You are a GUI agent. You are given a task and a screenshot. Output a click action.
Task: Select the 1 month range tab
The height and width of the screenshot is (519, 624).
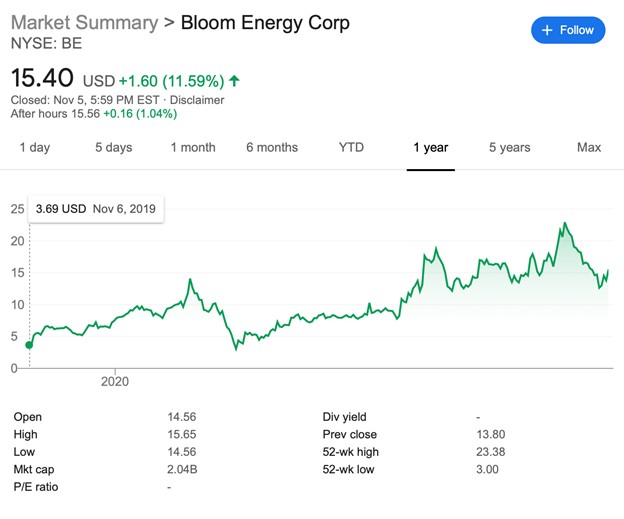192,147
